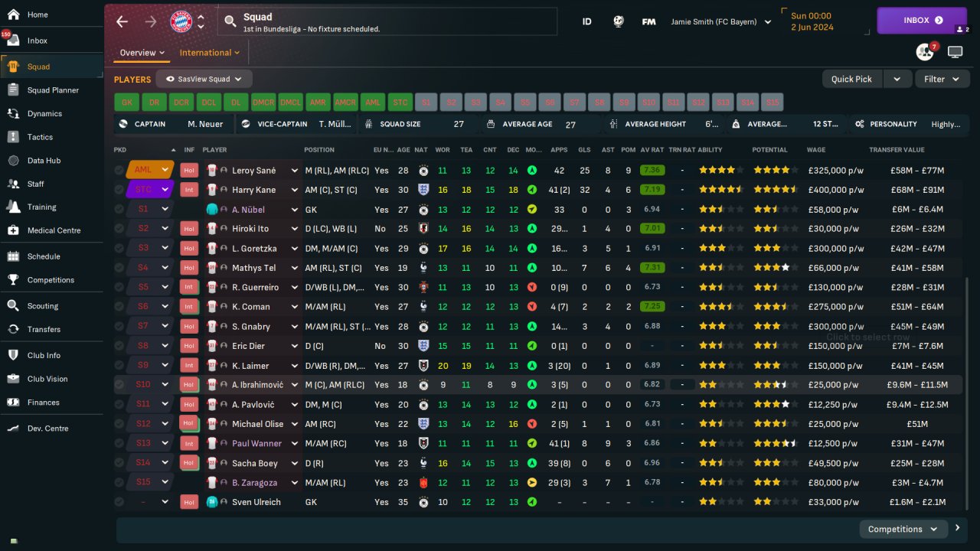The image size is (980, 551).
Task: Toggle the pick circle for Leroy Sané
Action: coord(119,170)
